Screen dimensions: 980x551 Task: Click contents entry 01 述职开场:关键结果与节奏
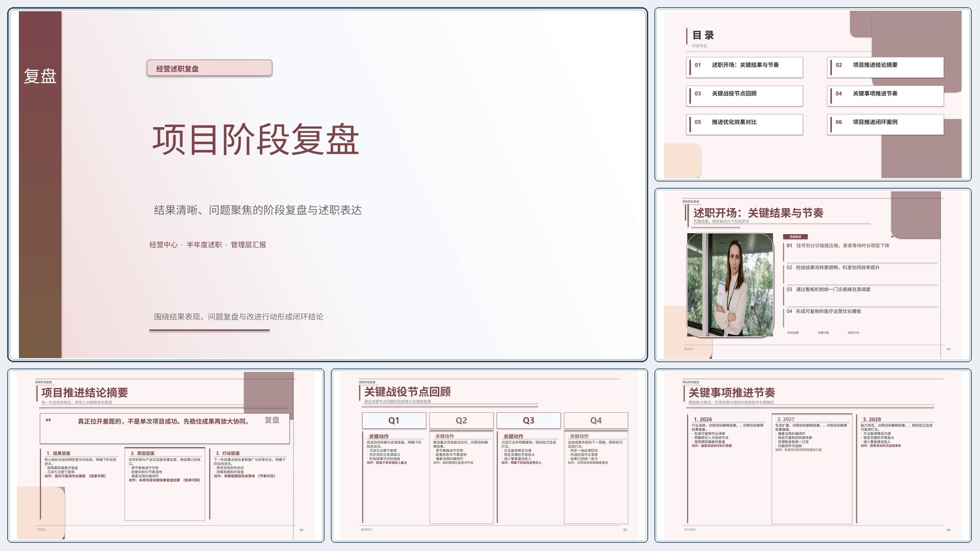(x=745, y=67)
